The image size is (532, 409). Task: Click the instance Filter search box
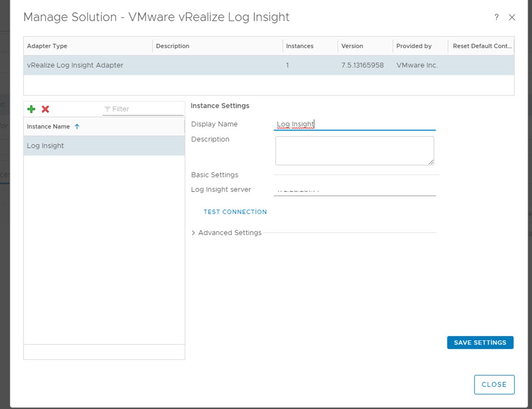[143, 109]
